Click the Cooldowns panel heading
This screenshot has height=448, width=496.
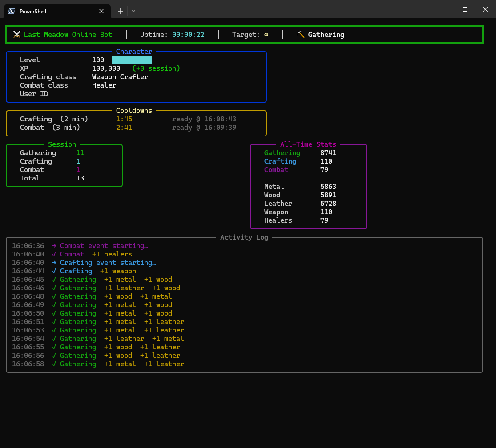[134, 111]
